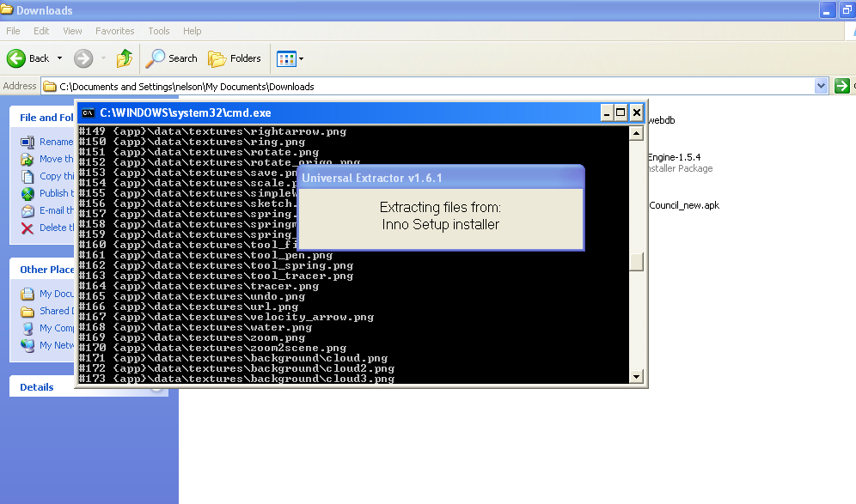Click cmd scrollbar down arrow
Viewport: 856px width, 504px height.
point(636,376)
